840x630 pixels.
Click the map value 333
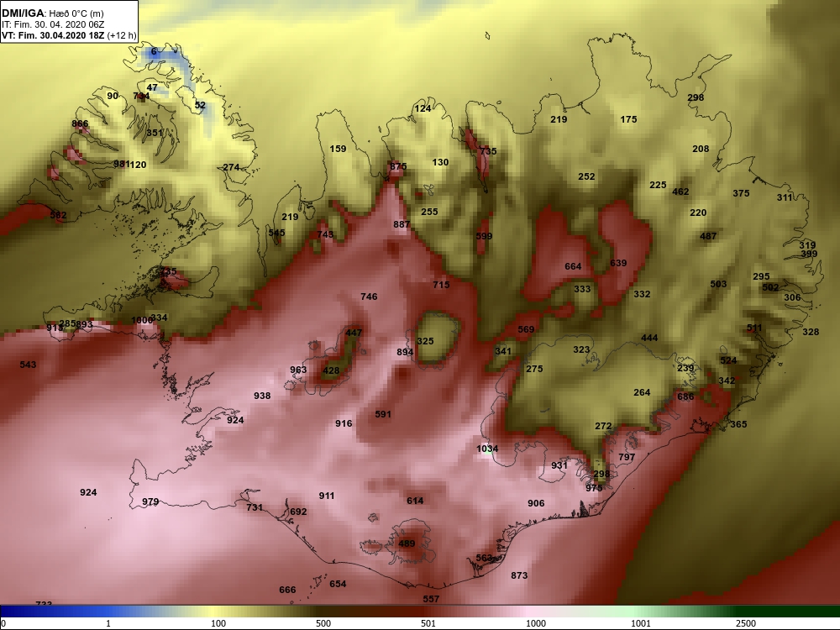582,289
